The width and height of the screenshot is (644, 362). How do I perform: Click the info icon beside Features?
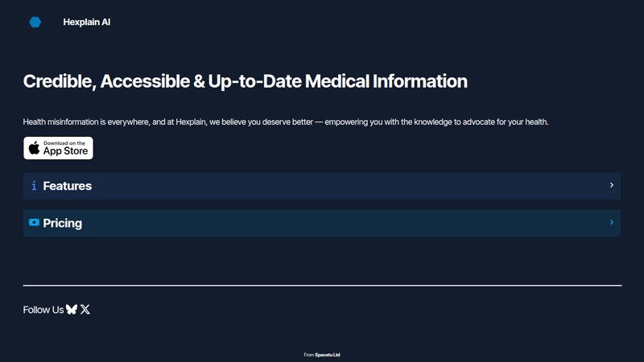tap(34, 186)
